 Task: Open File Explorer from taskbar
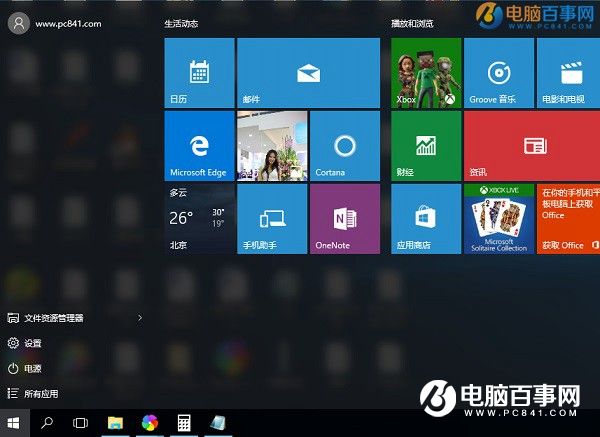[115, 423]
